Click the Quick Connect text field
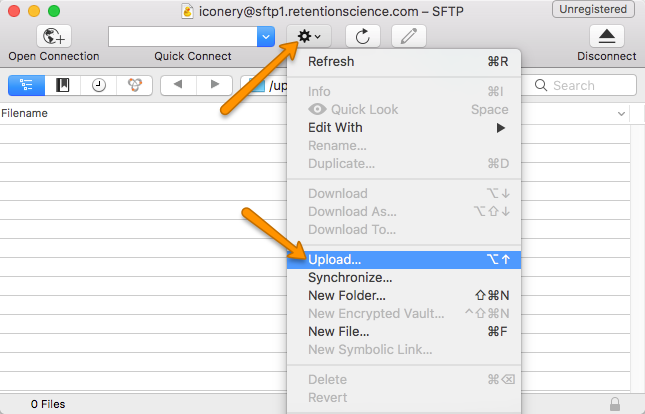This screenshot has height=414, width=645. pyautogui.click(x=183, y=37)
